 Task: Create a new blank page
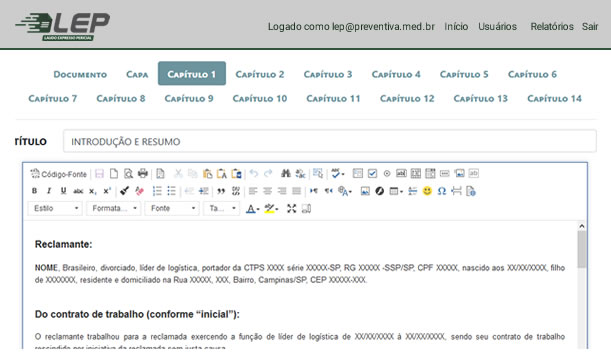point(114,173)
